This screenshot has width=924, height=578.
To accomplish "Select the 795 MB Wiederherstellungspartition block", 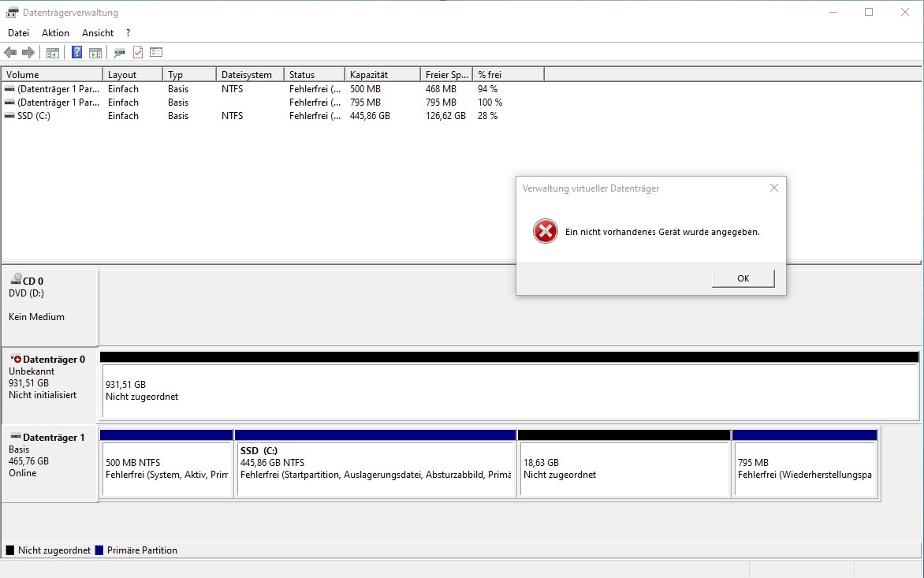I will [x=805, y=465].
